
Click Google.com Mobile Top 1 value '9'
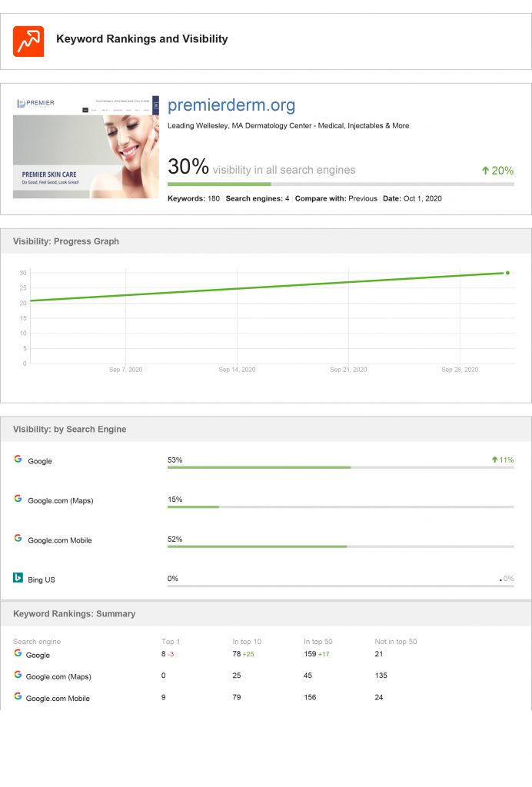[164, 697]
